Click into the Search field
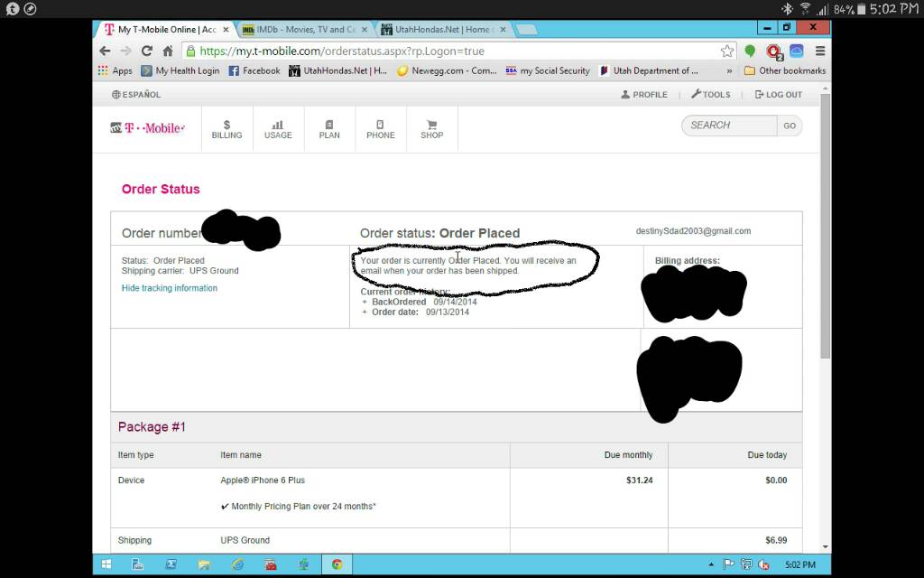 (x=729, y=126)
